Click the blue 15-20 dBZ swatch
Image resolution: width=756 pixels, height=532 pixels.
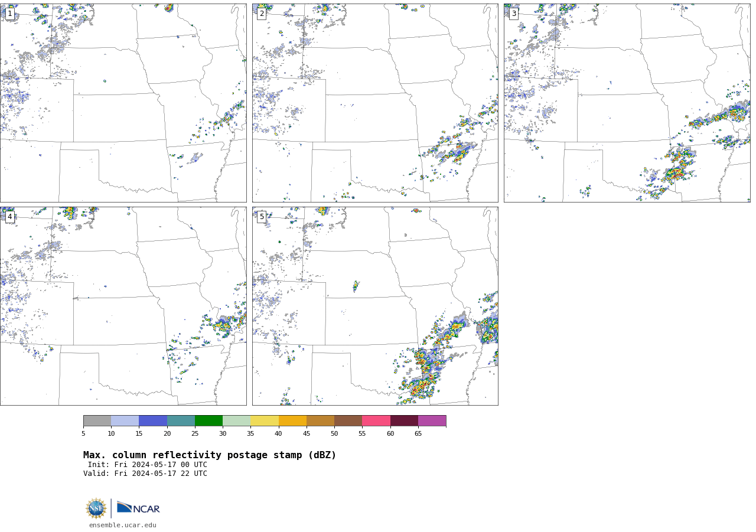tap(153, 421)
